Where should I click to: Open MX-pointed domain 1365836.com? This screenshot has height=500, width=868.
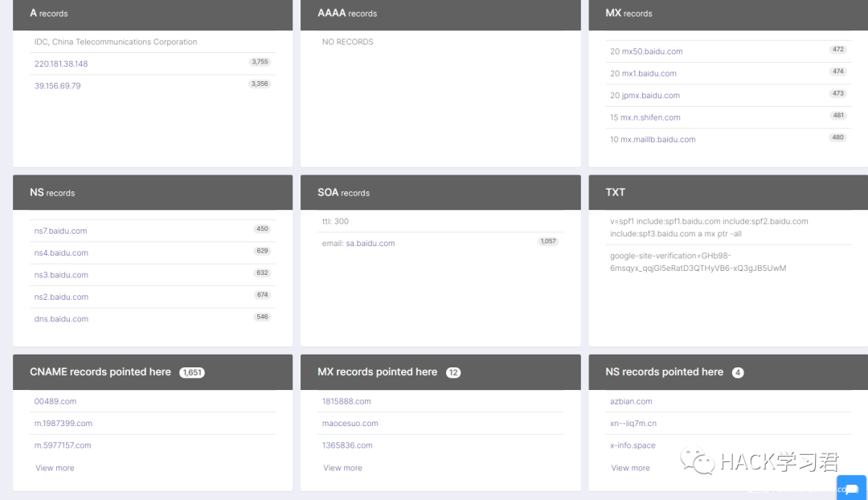pyautogui.click(x=347, y=445)
